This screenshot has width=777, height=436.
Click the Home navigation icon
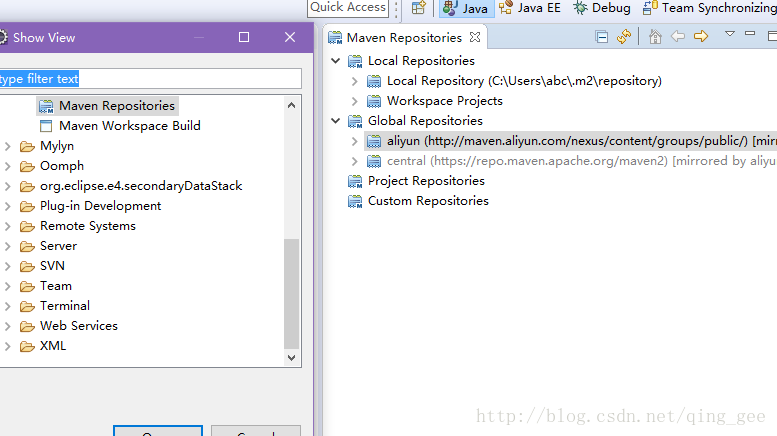click(655, 37)
